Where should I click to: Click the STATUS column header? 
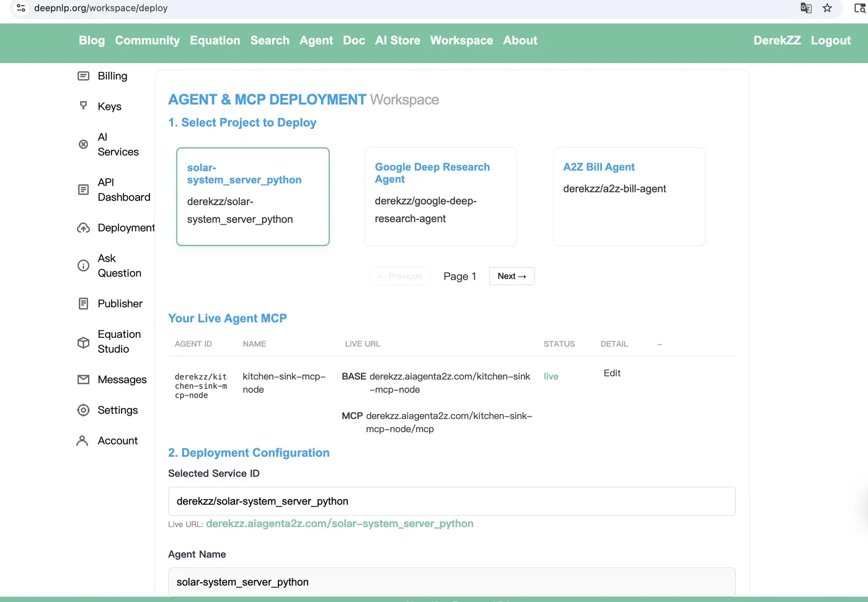pos(559,343)
